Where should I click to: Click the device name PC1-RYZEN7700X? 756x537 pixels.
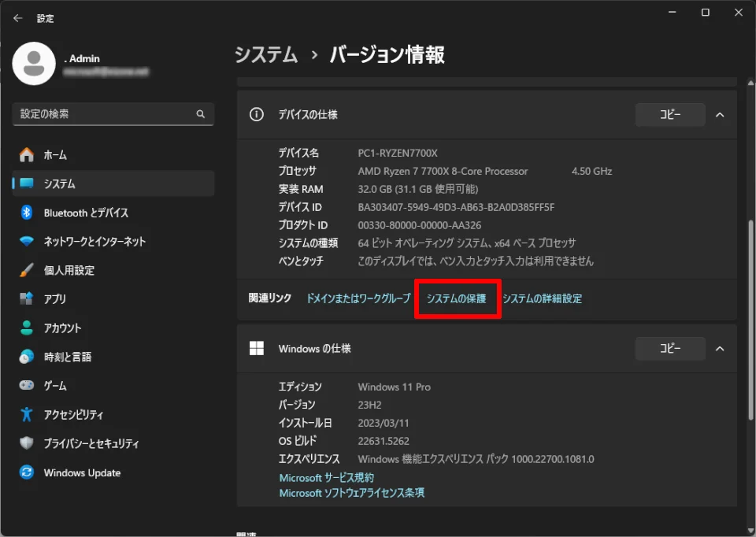[x=398, y=153]
